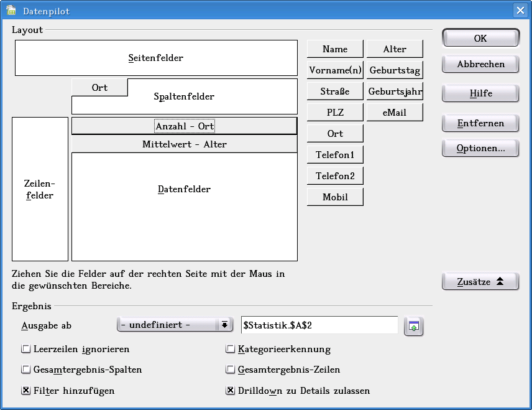This screenshot has width=532, height=410.
Task: Open the Ausgabe ab dropdown
Action: click(224, 324)
